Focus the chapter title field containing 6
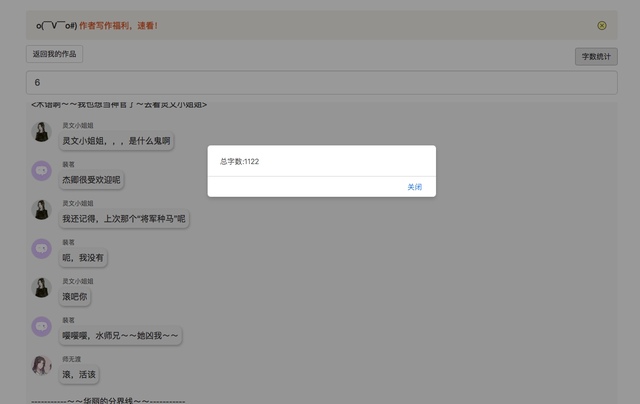640x404 pixels. [x=321, y=83]
